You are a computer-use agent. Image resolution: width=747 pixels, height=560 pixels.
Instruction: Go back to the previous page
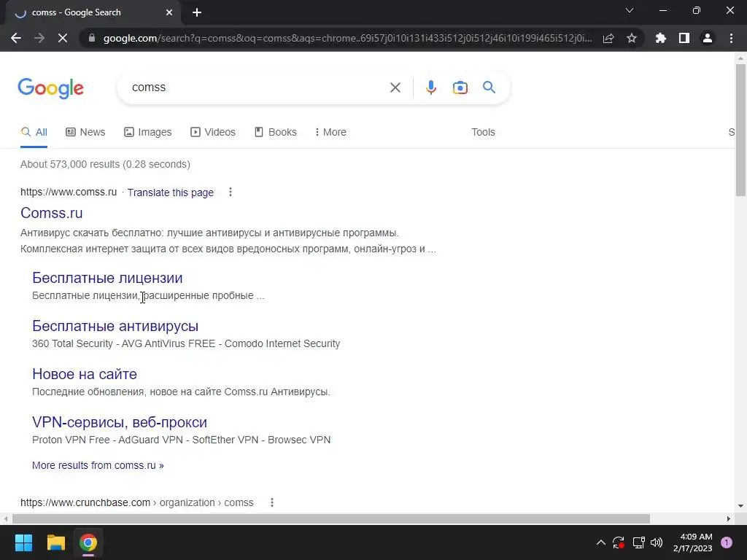(x=16, y=38)
